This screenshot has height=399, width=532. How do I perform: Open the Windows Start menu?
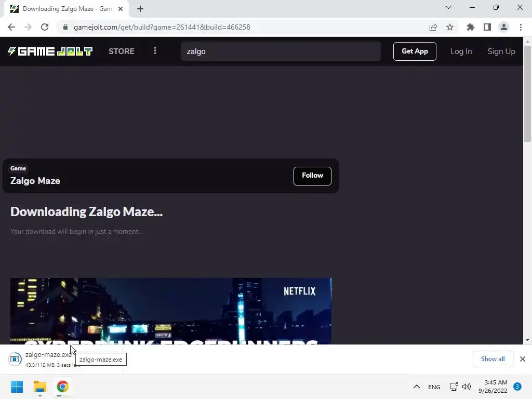(17, 387)
